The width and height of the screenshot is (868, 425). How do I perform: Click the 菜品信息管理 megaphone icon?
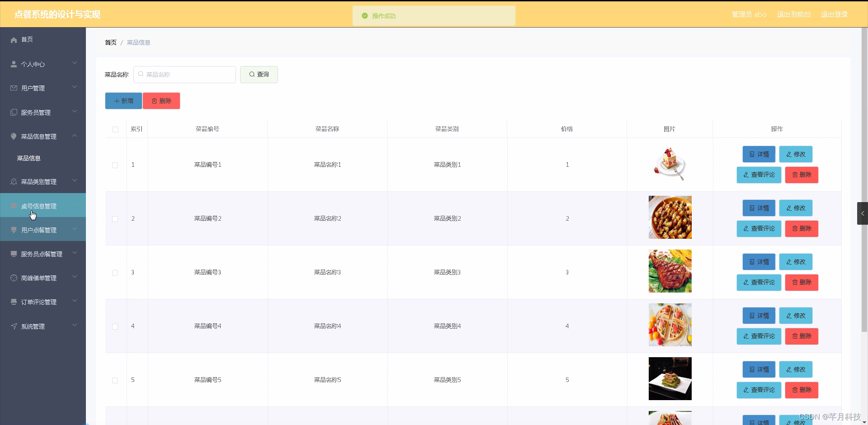pos(14,136)
